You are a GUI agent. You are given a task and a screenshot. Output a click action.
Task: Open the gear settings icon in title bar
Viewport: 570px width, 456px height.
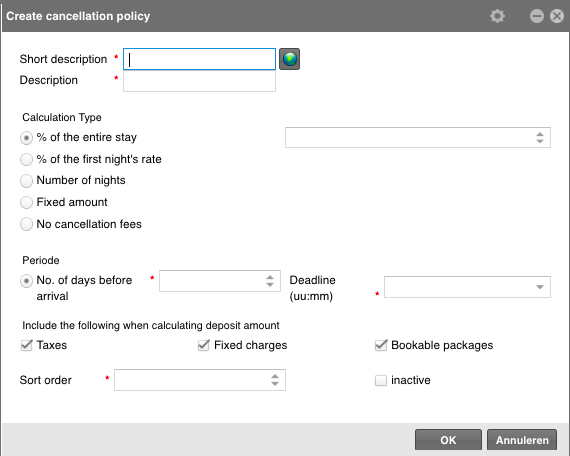click(x=497, y=16)
